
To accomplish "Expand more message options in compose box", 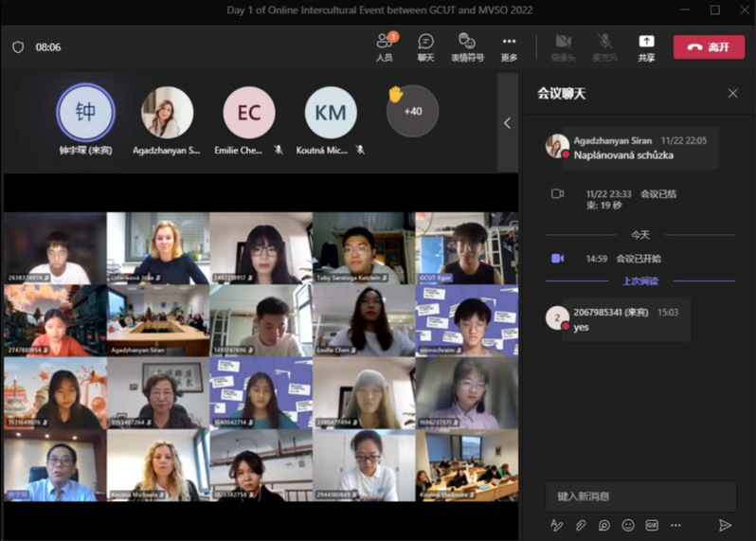I will tap(675, 525).
